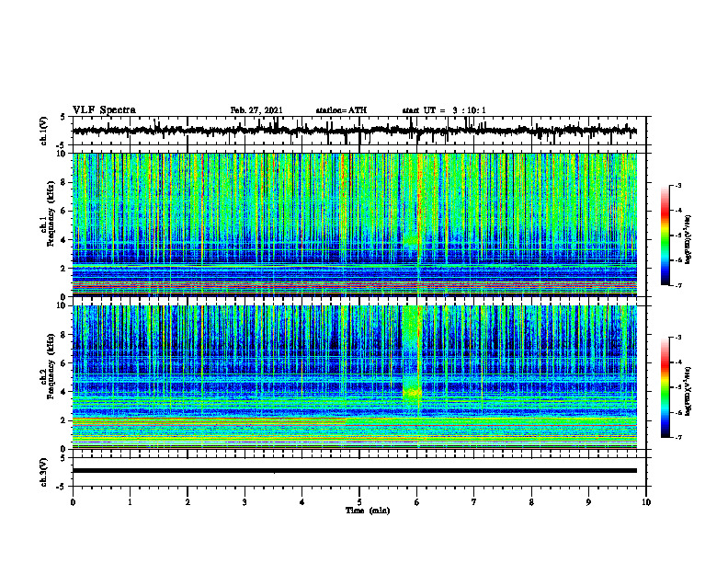The image size is (728, 563).
Task: Click the "0" tick on the time axis
Action: [x=73, y=502]
